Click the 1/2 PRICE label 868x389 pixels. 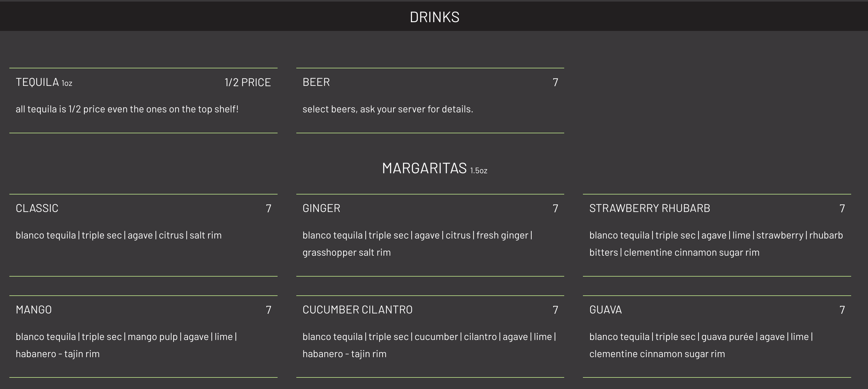click(248, 82)
